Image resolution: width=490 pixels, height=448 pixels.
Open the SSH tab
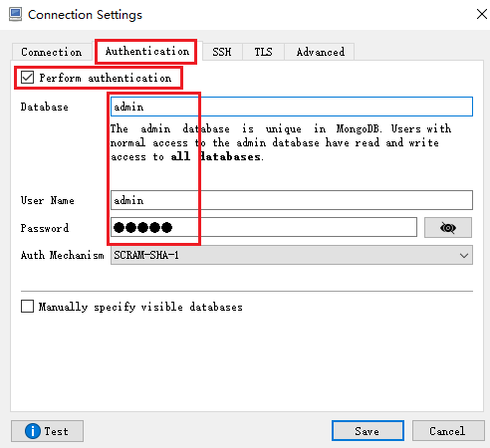222,52
